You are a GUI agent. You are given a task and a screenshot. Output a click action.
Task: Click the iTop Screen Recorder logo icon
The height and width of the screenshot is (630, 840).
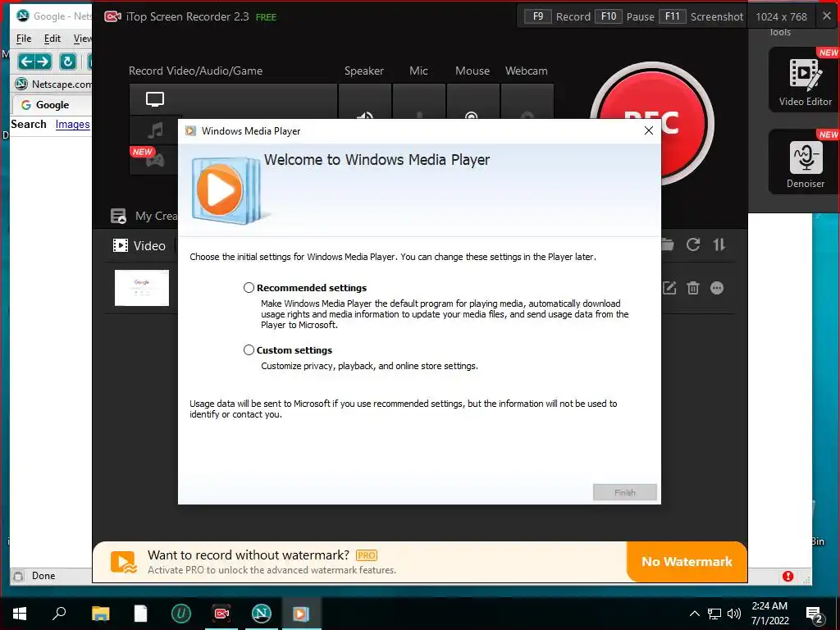click(112, 16)
